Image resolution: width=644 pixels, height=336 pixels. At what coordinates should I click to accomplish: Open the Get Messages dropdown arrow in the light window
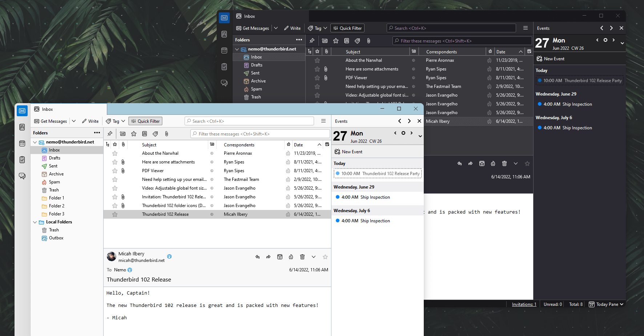click(x=74, y=121)
